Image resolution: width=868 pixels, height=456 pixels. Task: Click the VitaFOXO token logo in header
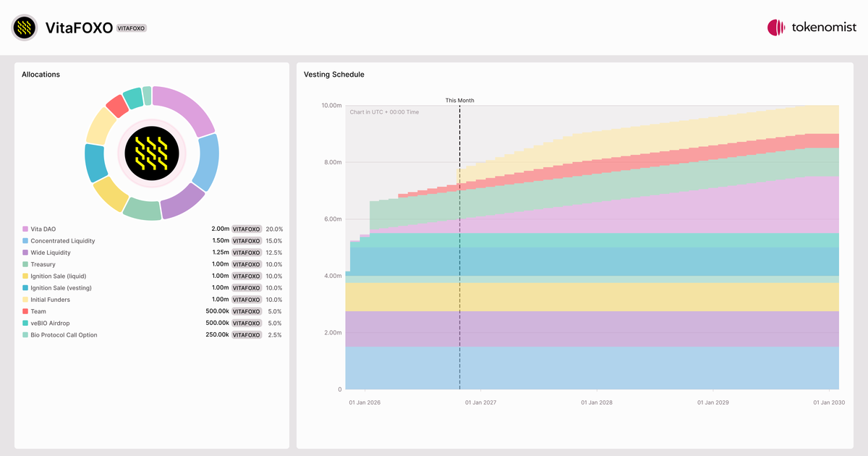click(x=25, y=28)
